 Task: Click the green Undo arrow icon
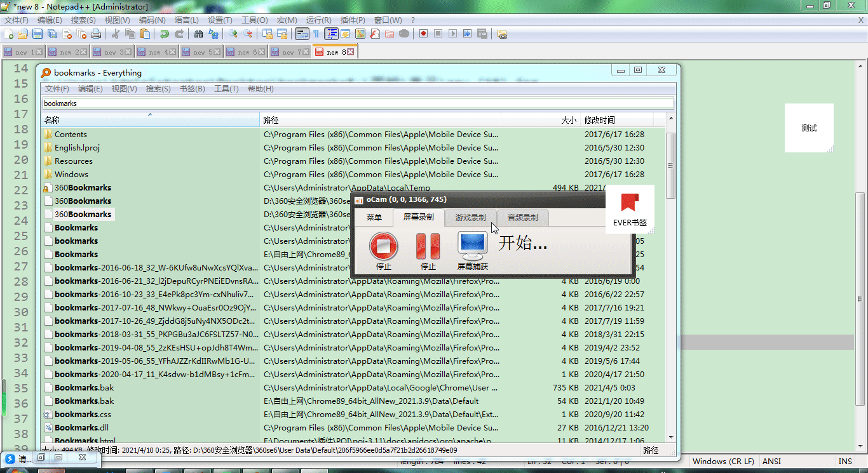[x=165, y=34]
